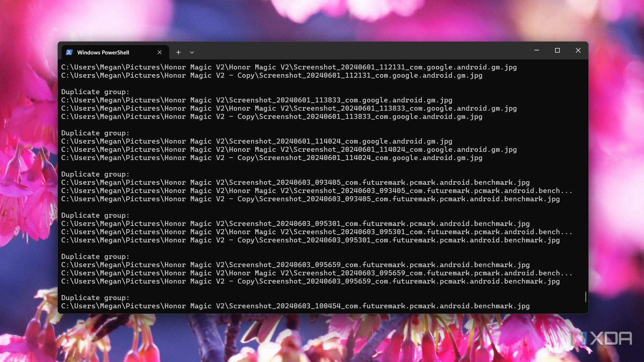Click the terminal scrollbar thumb

586,296
